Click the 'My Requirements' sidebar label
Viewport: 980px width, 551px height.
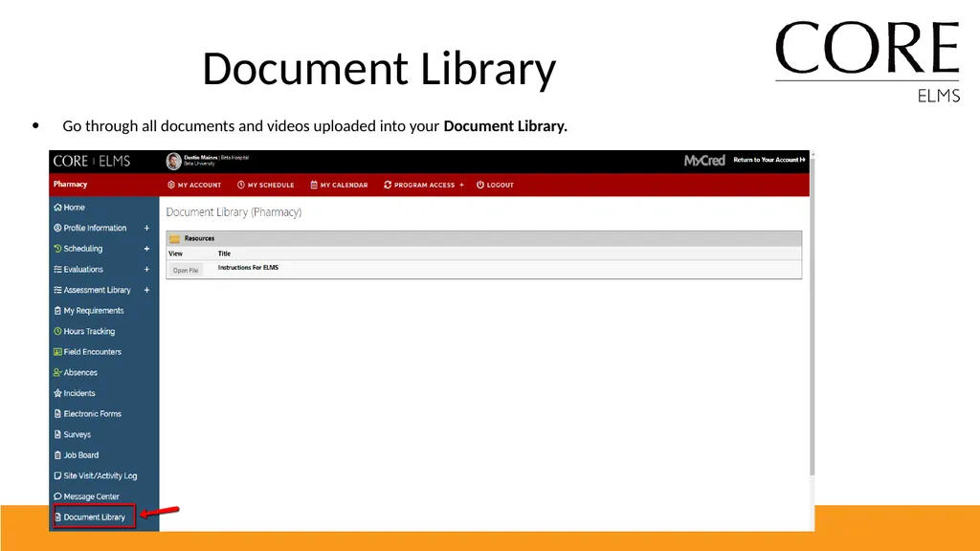point(94,311)
